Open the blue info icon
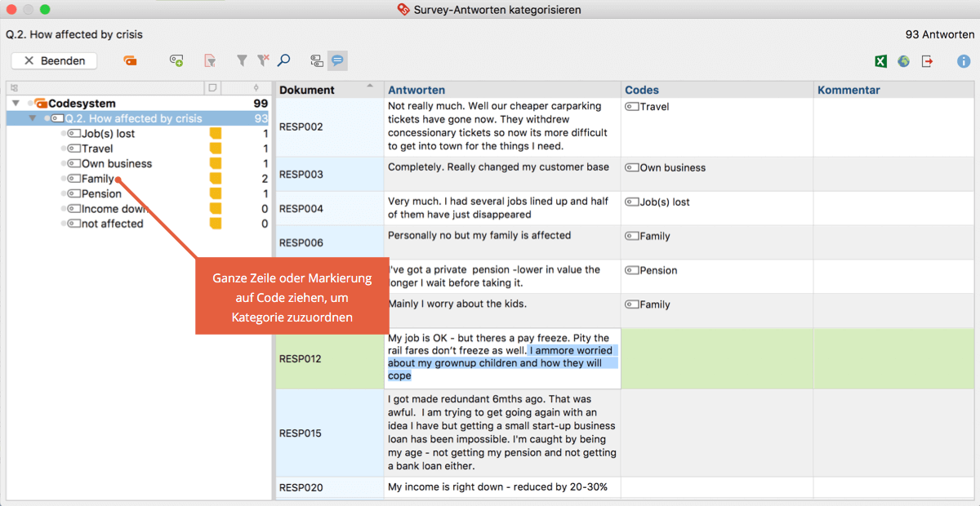This screenshot has width=980, height=506. (x=964, y=61)
